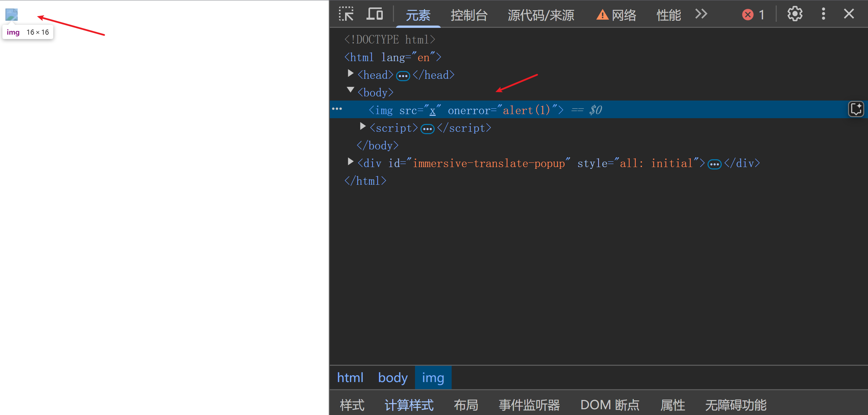
Task: Select body in the breadcrumb bar
Action: click(x=393, y=378)
